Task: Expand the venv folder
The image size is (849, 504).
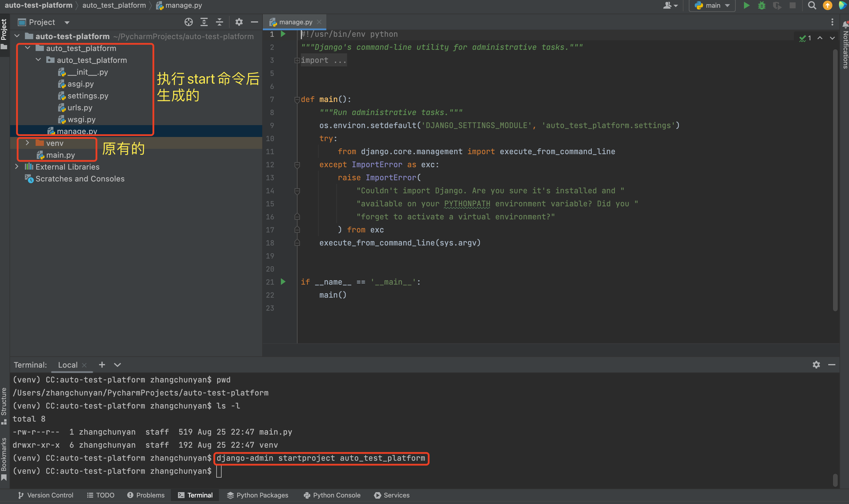Action: point(28,143)
